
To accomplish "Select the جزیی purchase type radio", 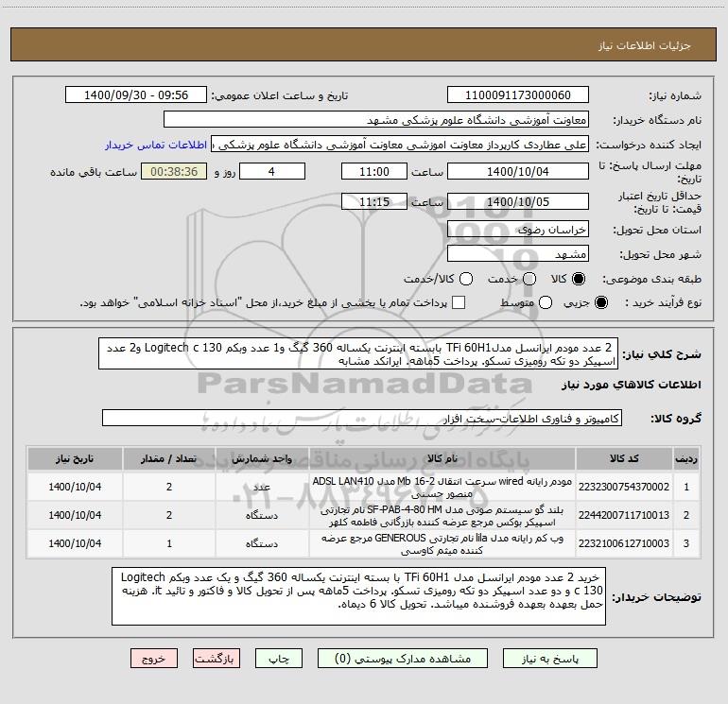I will (600, 302).
